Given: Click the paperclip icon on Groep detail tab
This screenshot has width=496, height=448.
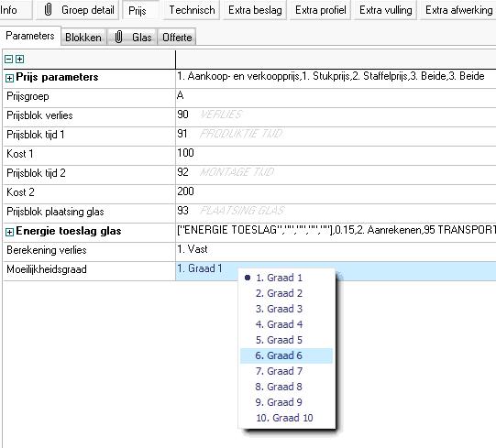Looking at the screenshot, I should pyautogui.click(x=48, y=10).
